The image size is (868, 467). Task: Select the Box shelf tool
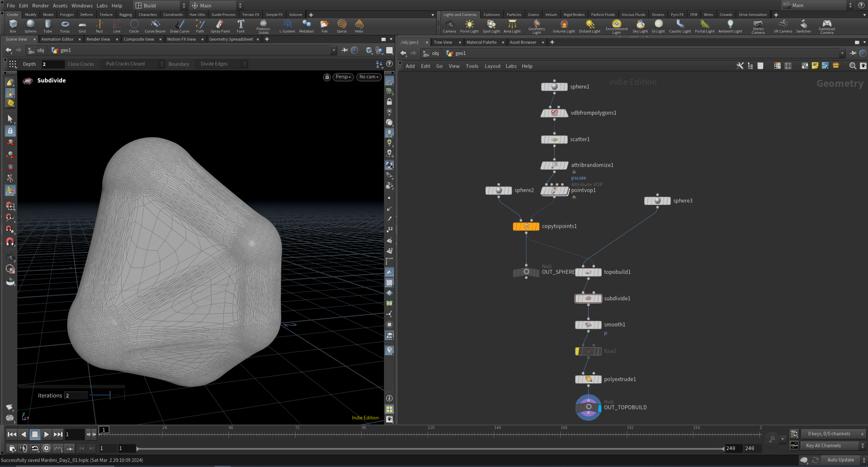click(x=13, y=26)
